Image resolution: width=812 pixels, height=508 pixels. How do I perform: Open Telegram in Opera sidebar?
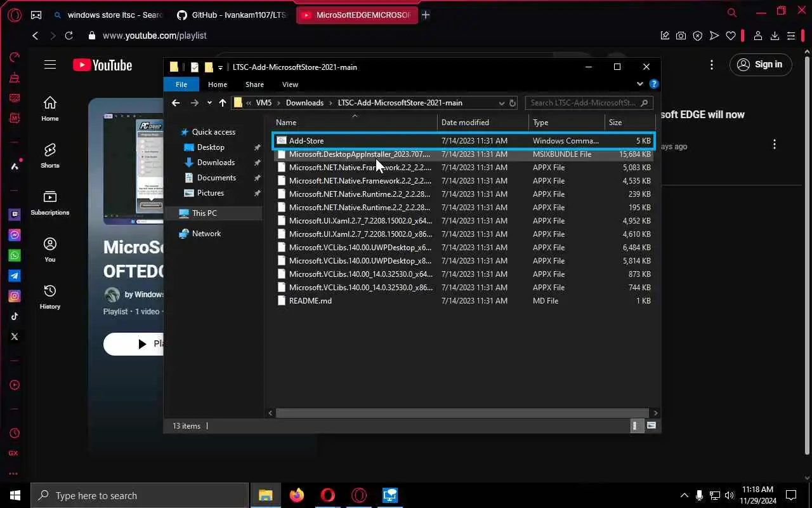coord(14,276)
